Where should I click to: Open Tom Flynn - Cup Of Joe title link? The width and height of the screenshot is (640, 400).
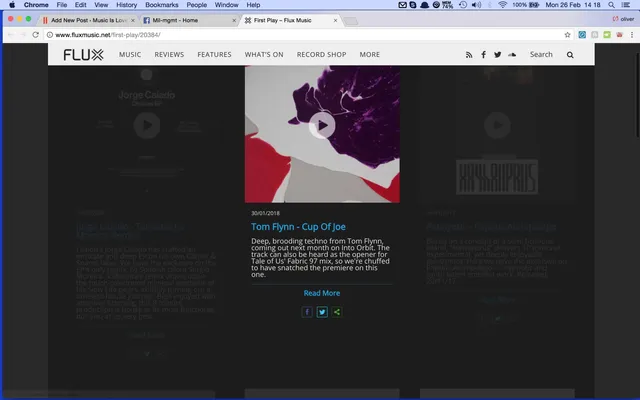[298, 227]
